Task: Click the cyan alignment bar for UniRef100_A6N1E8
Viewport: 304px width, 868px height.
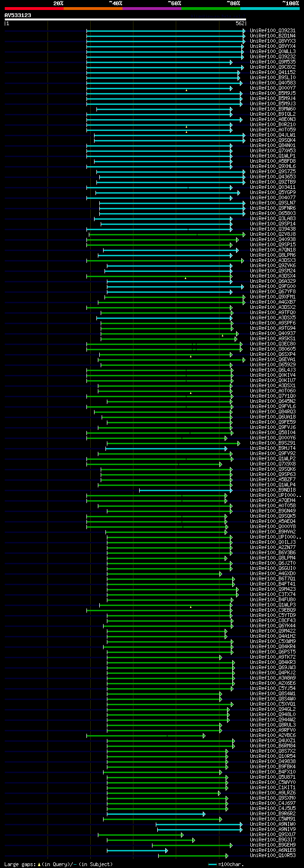Action: (x=137, y=850)
